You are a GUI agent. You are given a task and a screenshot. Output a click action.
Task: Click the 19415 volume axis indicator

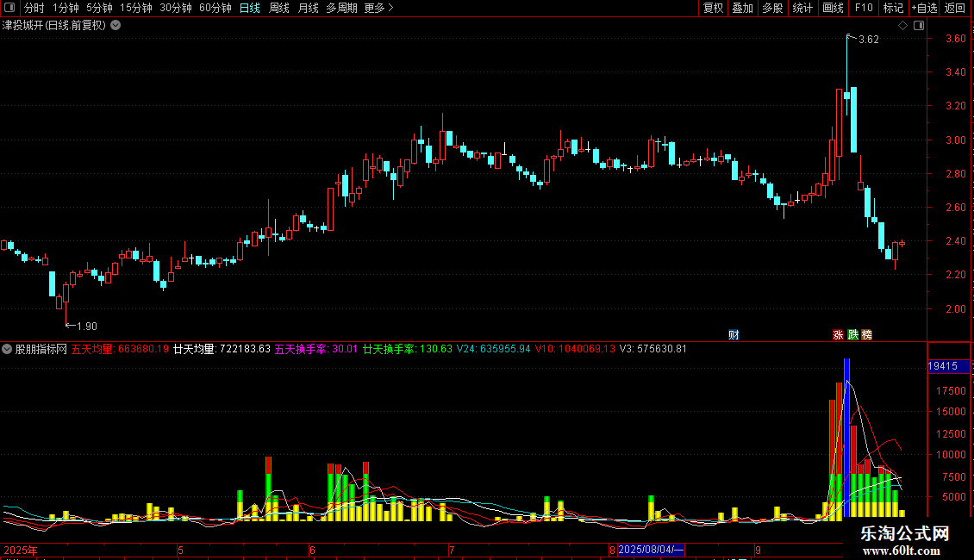[x=948, y=366]
